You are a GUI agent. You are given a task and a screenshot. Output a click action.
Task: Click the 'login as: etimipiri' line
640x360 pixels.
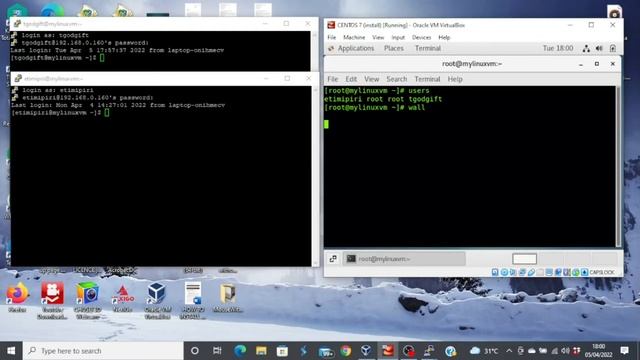(58, 90)
